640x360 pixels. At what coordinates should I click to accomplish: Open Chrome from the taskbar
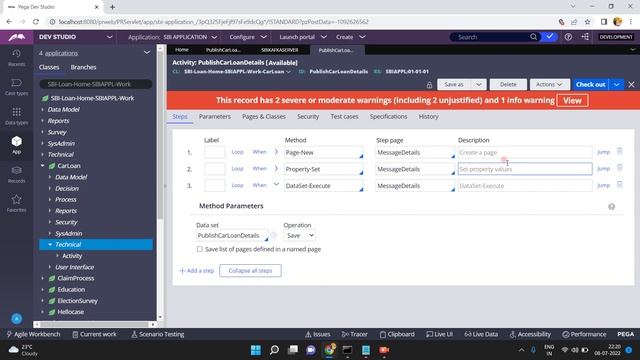[329, 350]
